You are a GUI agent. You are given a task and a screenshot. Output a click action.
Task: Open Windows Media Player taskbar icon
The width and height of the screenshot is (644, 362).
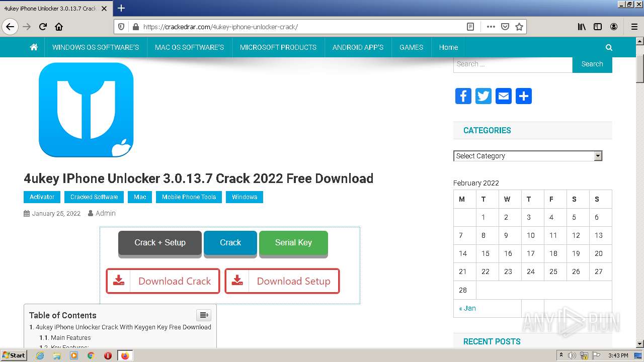point(74,355)
